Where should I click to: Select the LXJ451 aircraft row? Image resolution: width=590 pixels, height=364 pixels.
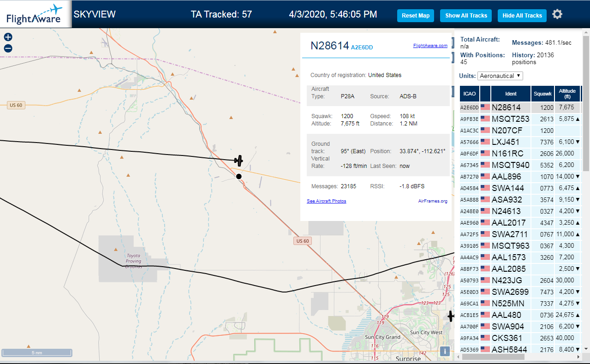(520, 142)
